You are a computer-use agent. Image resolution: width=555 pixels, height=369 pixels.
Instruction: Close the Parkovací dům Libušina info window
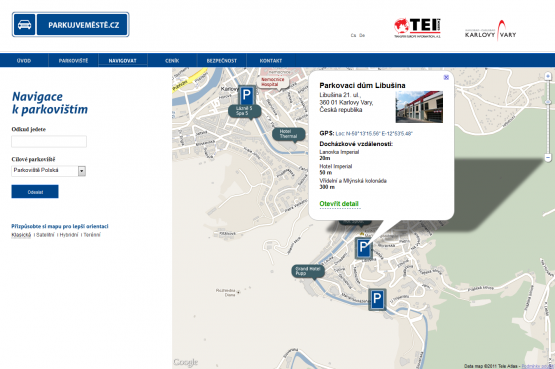tap(446, 77)
